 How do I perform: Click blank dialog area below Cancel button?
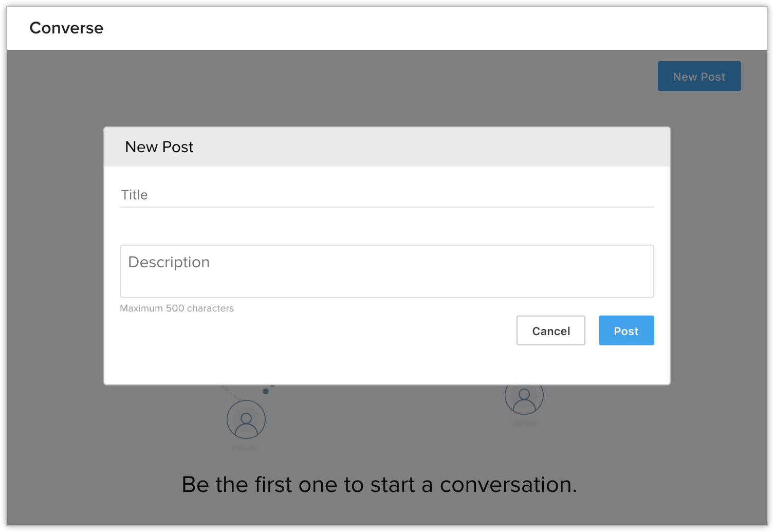point(550,365)
